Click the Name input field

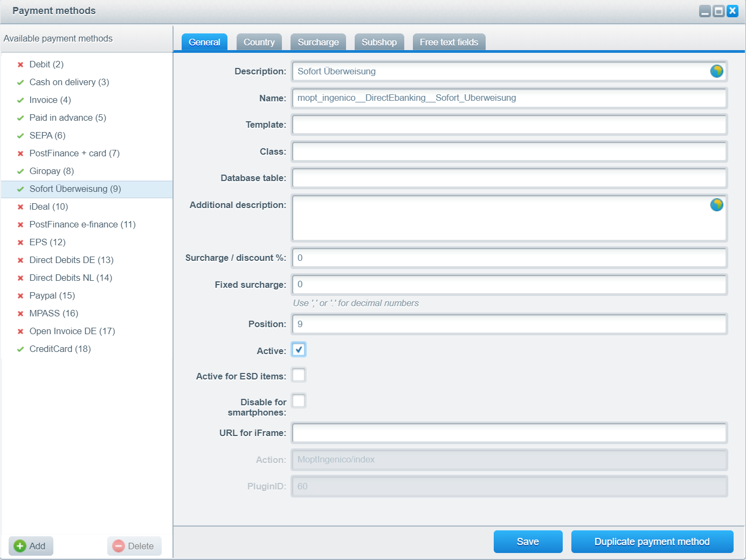[x=509, y=98]
